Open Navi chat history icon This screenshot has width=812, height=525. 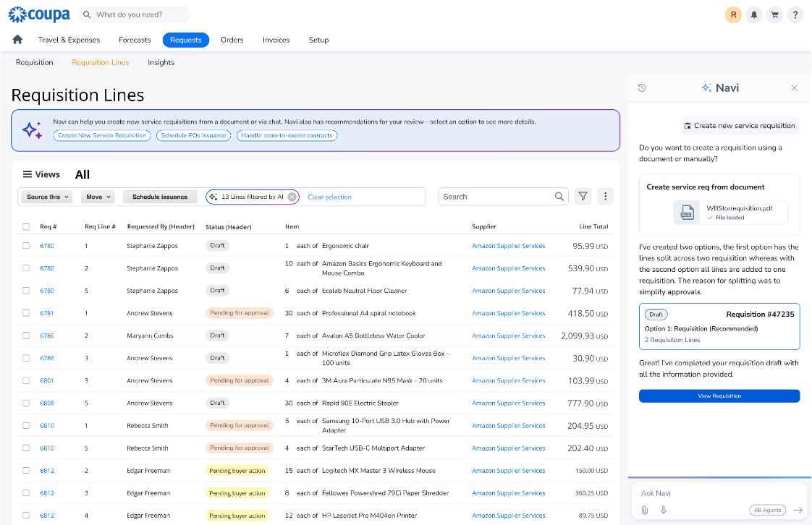642,88
